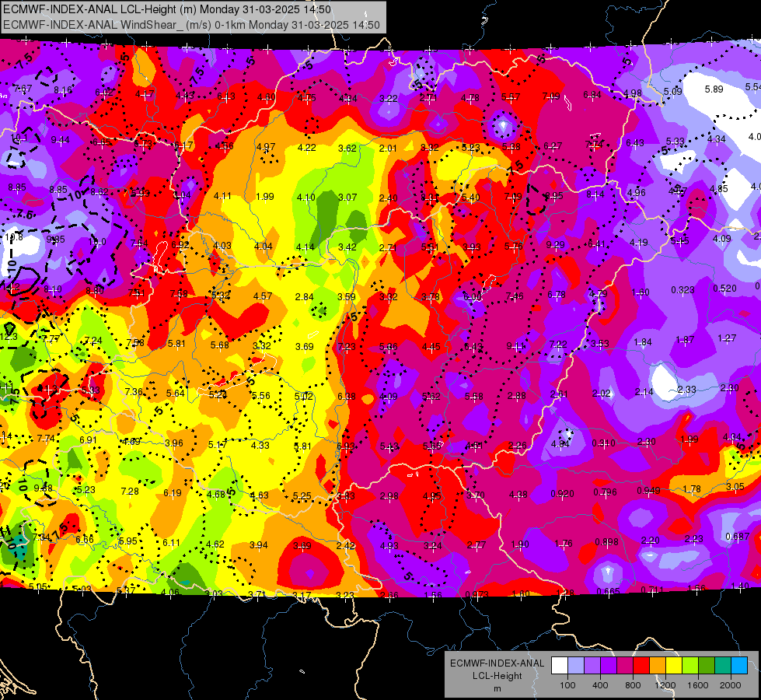Click the 3.07 value in the green area
This screenshot has width=761, height=700.
click(347, 198)
